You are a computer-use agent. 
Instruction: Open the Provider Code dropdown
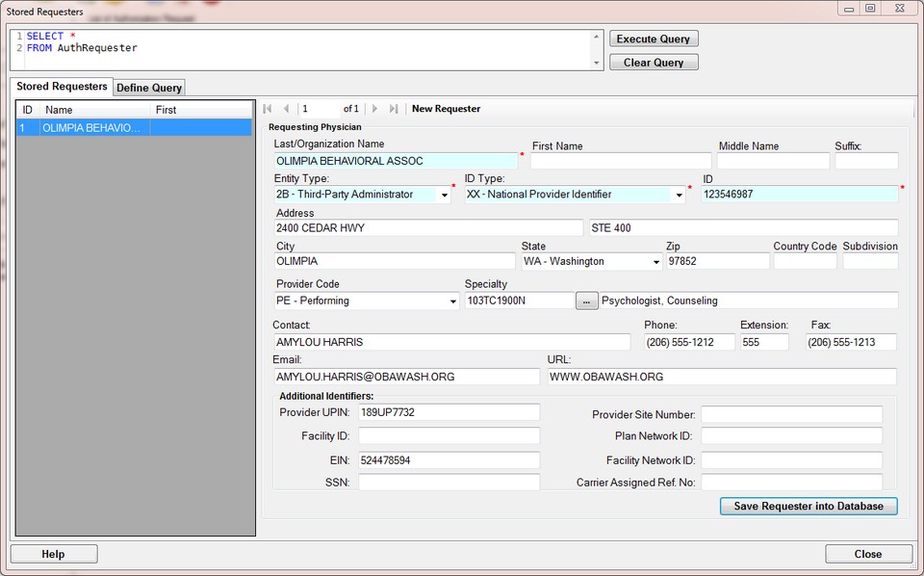coord(452,301)
